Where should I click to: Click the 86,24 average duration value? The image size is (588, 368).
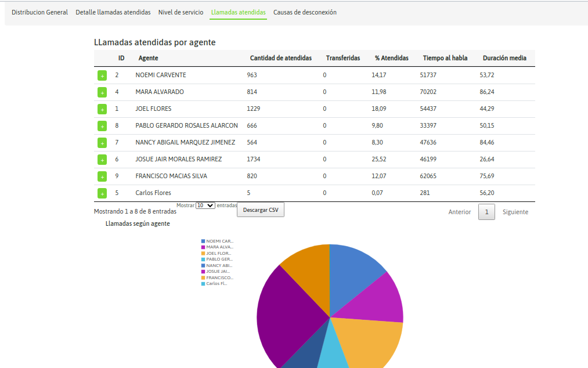[487, 92]
